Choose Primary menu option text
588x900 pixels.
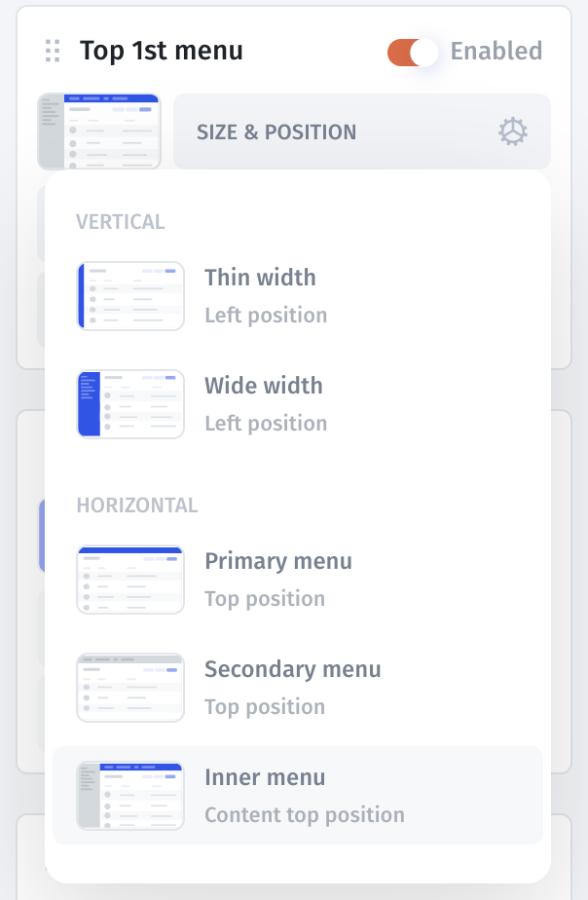click(277, 561)
